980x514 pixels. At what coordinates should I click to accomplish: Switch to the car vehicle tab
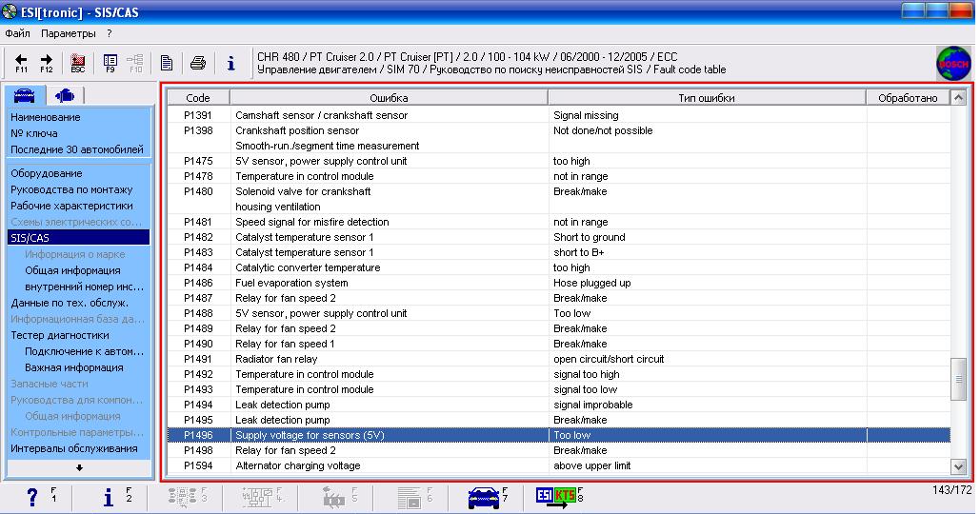[x=25, y=95]
